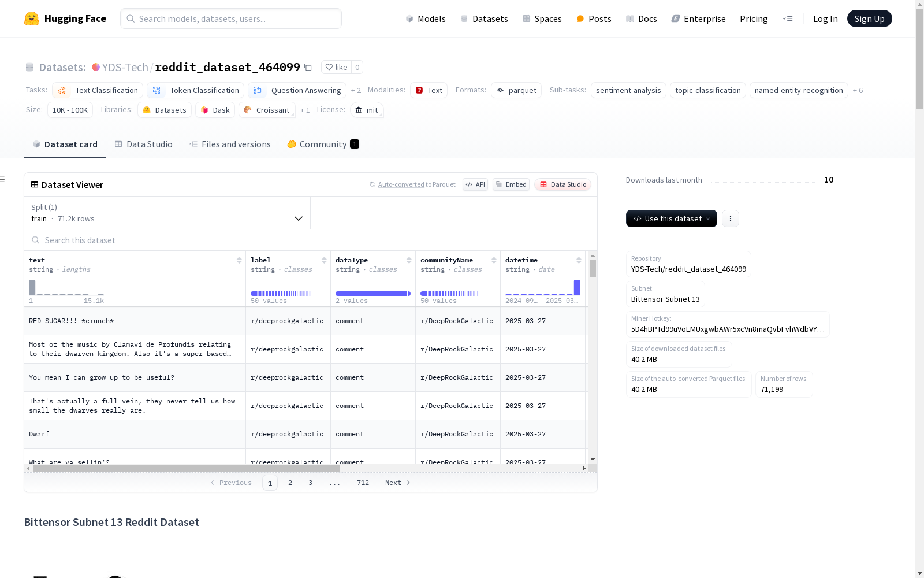This screenshot has width=924, height=578.
Task: Expand the Split train dropdown
Action: [167, 213]
